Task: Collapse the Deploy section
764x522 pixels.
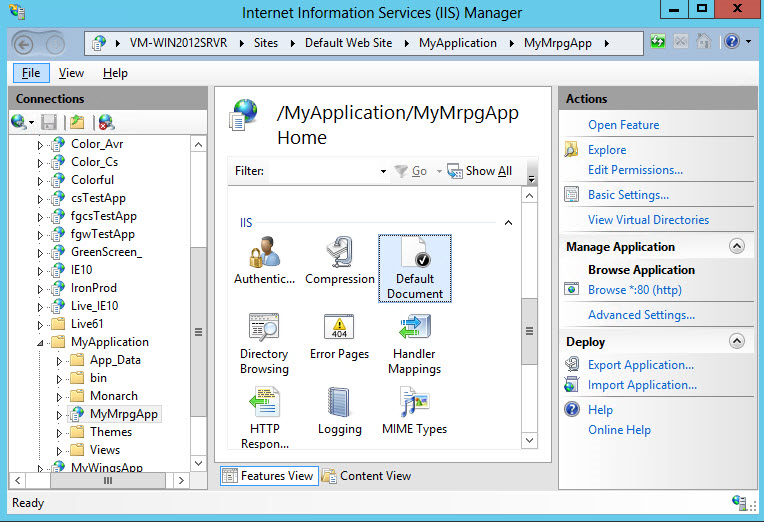Action: click(x=737, y=341)
